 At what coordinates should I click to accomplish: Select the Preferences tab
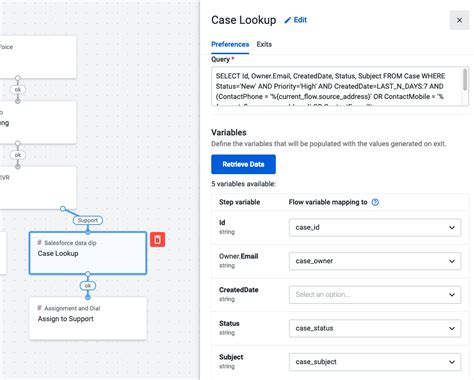pos(230,44)
